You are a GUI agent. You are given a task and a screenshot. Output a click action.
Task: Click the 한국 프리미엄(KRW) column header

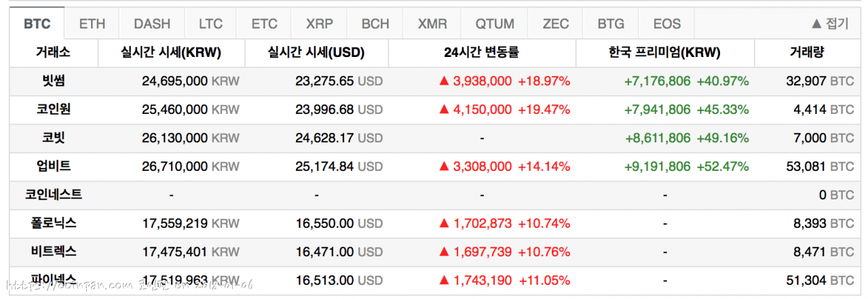(664, 52)
